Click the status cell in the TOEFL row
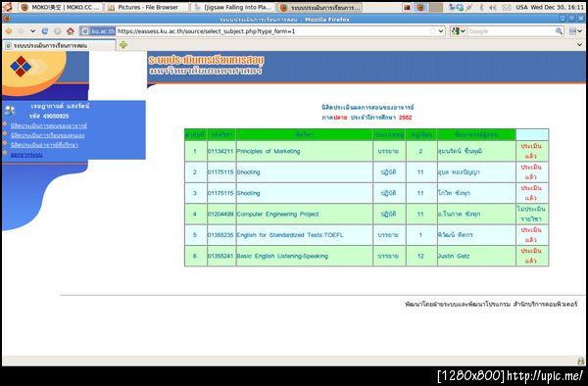 [532, 235]
